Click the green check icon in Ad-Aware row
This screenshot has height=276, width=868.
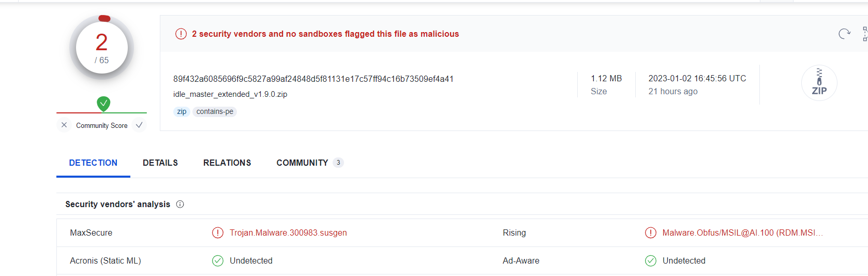click(x=650, y=261)
